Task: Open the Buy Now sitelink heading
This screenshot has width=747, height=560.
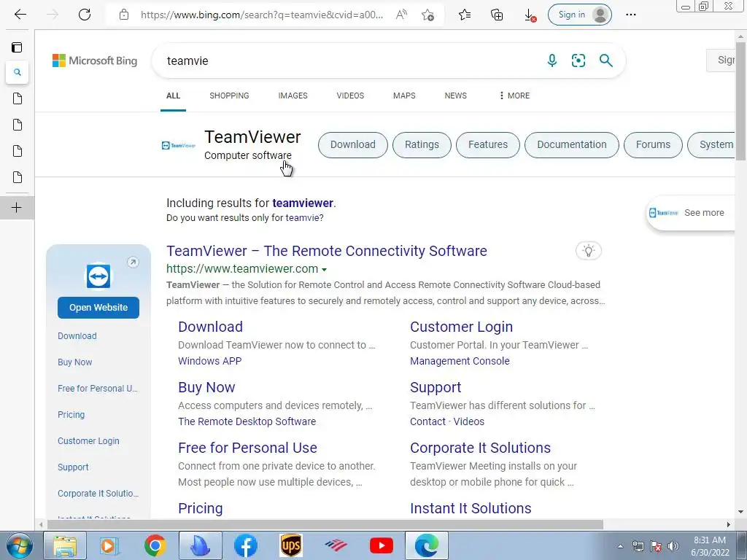Action: click(206, 388)
